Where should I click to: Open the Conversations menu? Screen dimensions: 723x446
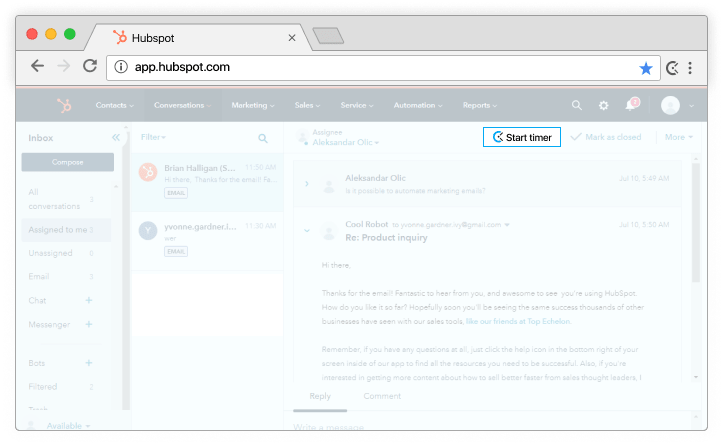pos(182,105)
